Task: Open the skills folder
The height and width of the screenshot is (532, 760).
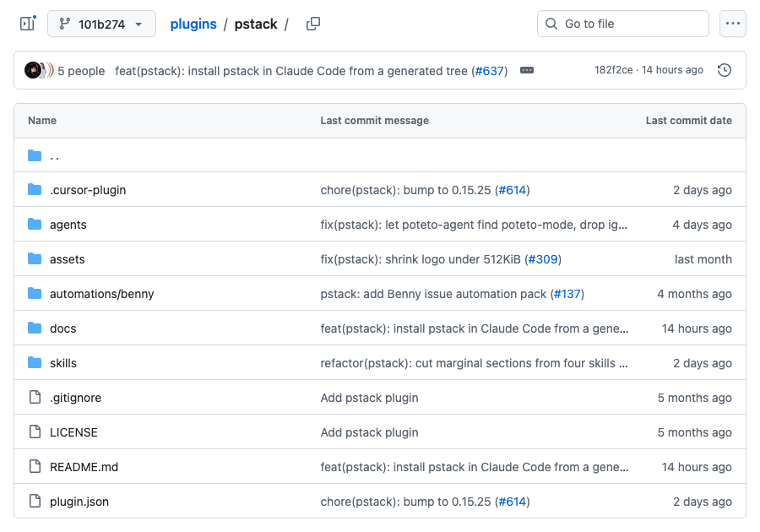Action: click(63, 363)
